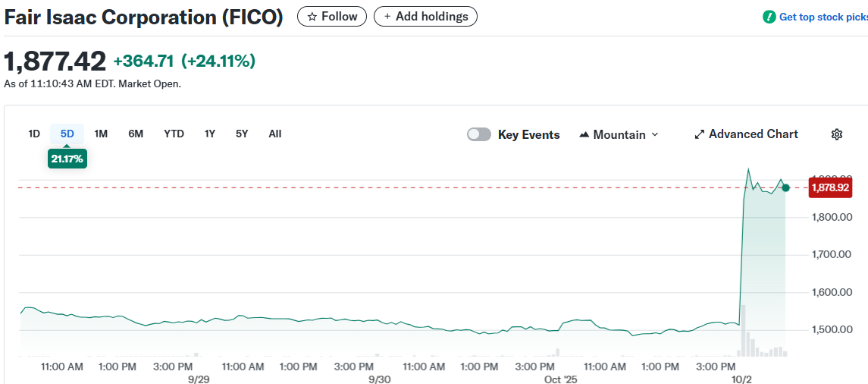Click the red 1,878.92 price label
This screenshot has height=384, width=868.
point(830,187)
